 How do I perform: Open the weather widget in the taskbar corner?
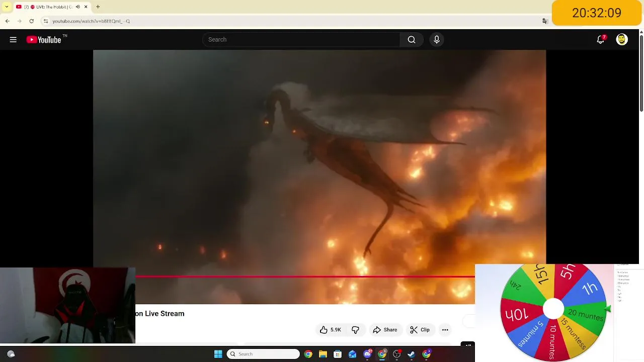pos(11,354)
